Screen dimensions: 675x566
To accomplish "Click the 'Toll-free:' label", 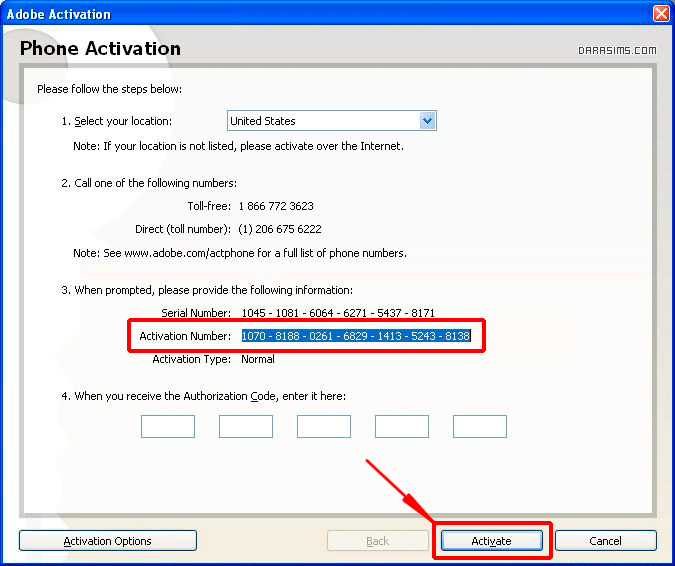I will point(209,206).
